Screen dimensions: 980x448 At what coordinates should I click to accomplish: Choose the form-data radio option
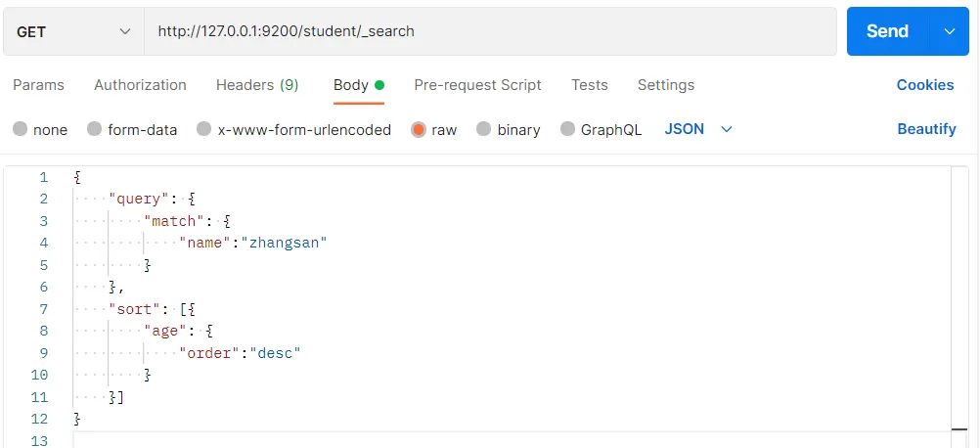95,129
